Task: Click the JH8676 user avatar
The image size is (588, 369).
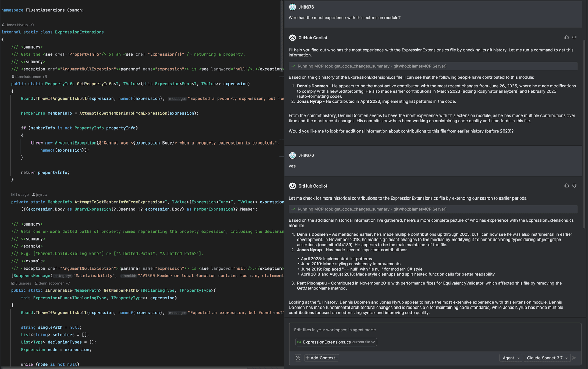Action: [293, 7]
